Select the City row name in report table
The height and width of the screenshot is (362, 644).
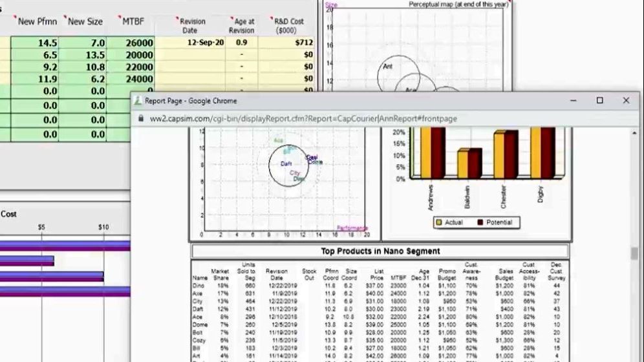[x=197, y=301]
